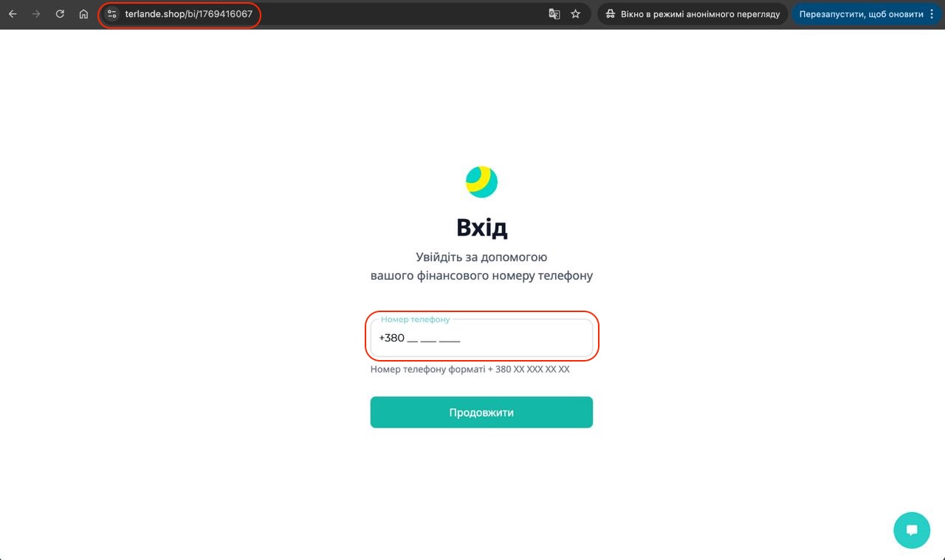Go back using the browser back arrow
Screen dimensions: 945x560
13,14
